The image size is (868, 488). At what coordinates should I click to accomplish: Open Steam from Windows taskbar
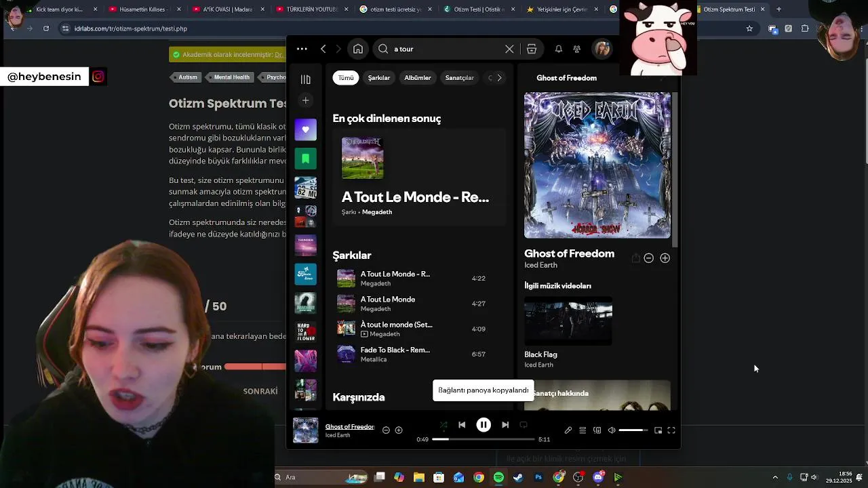[519, 477]
